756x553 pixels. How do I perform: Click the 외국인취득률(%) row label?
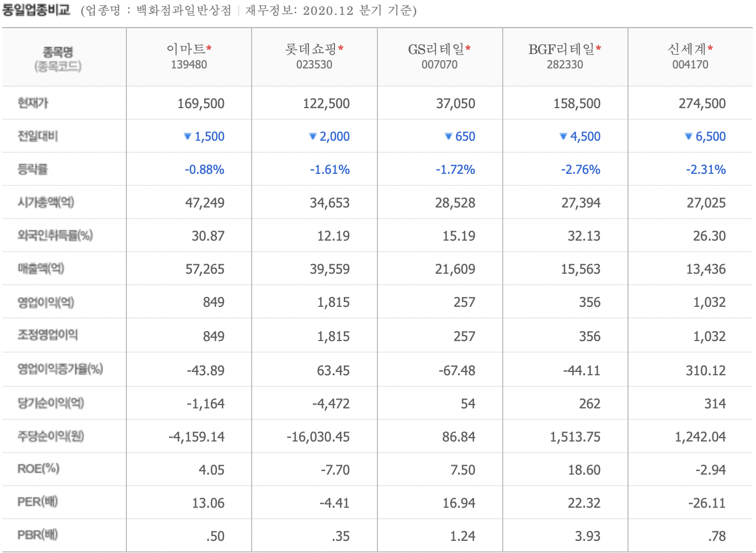(55, 236)
